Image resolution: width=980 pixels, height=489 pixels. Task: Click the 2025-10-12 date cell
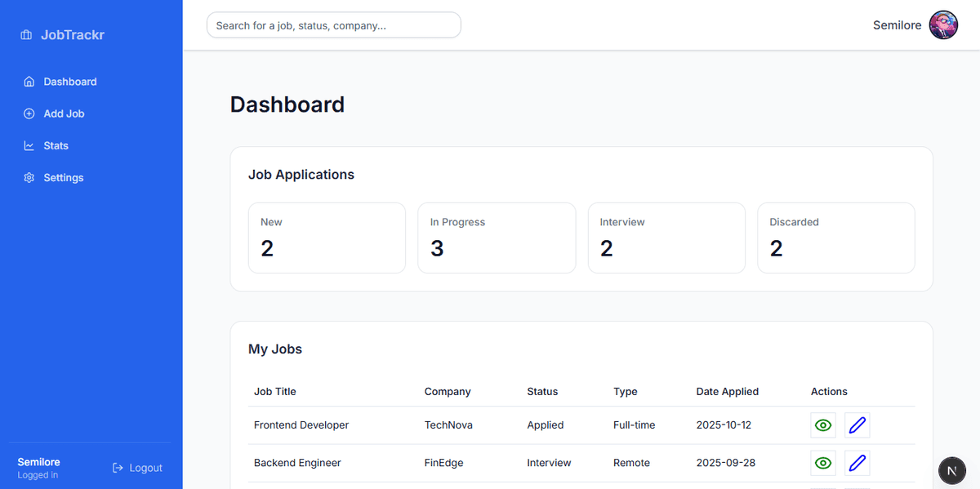coord(724,425)
